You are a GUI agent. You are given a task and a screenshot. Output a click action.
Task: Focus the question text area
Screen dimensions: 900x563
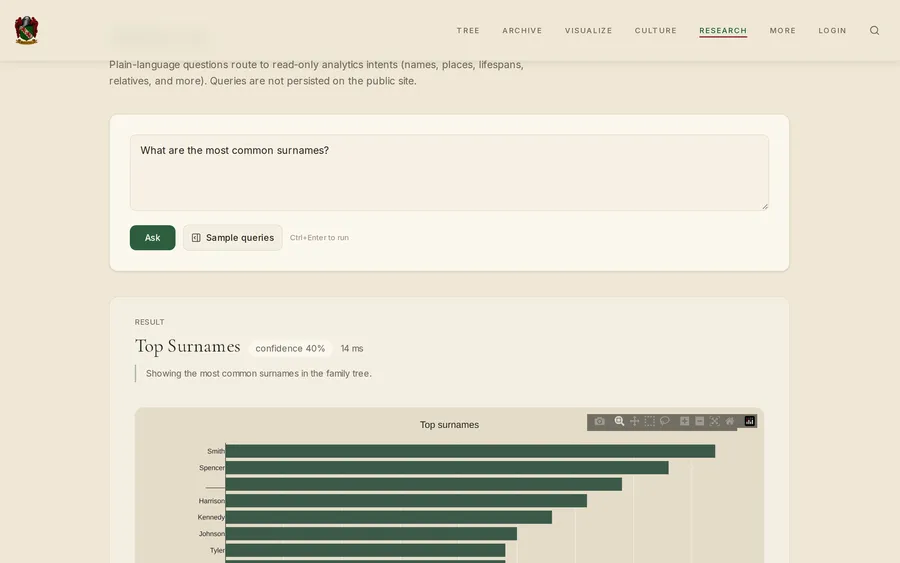(x=449, y=172)
